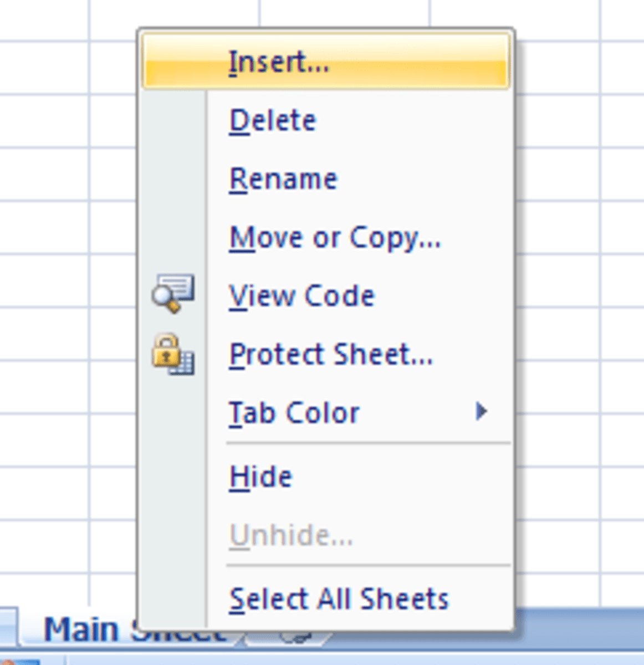Screen dimensions: 644x665
Task: Click the View Code magnifier icon
Action: point(173,293)
